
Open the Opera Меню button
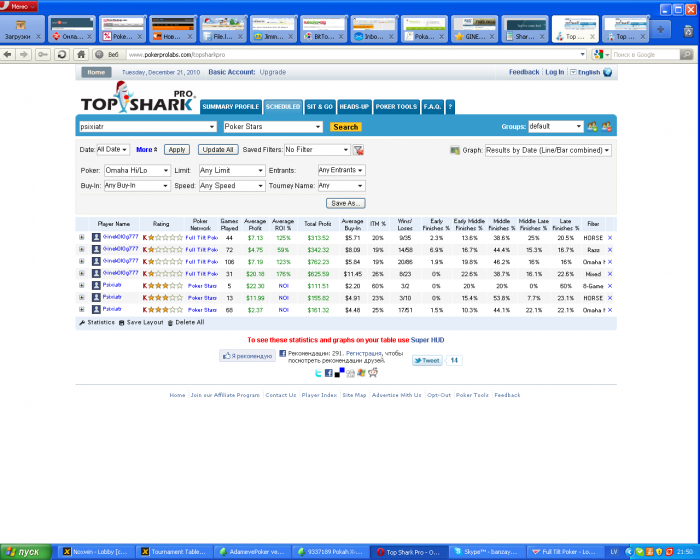tap(19, 6)
